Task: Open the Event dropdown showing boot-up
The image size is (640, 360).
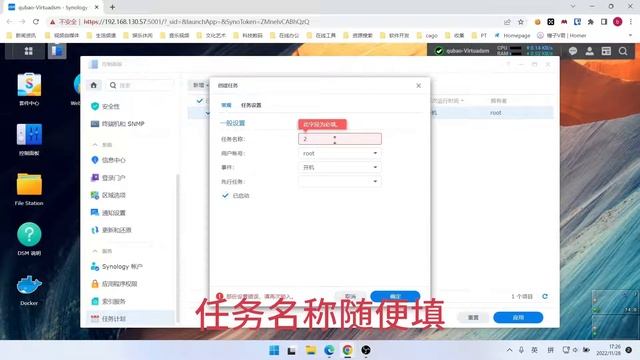Action: [x=340, y=167]
